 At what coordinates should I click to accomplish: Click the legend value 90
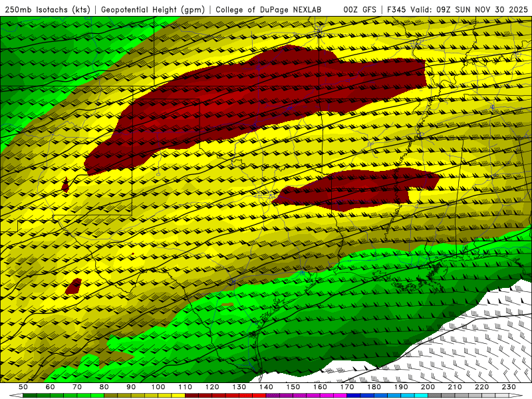131,387
